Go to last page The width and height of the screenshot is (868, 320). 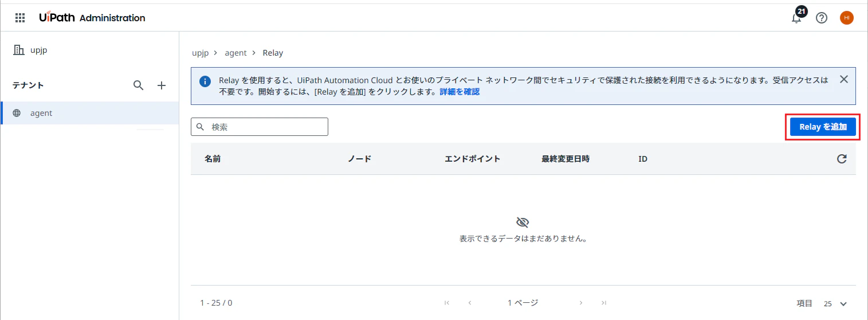603,303
